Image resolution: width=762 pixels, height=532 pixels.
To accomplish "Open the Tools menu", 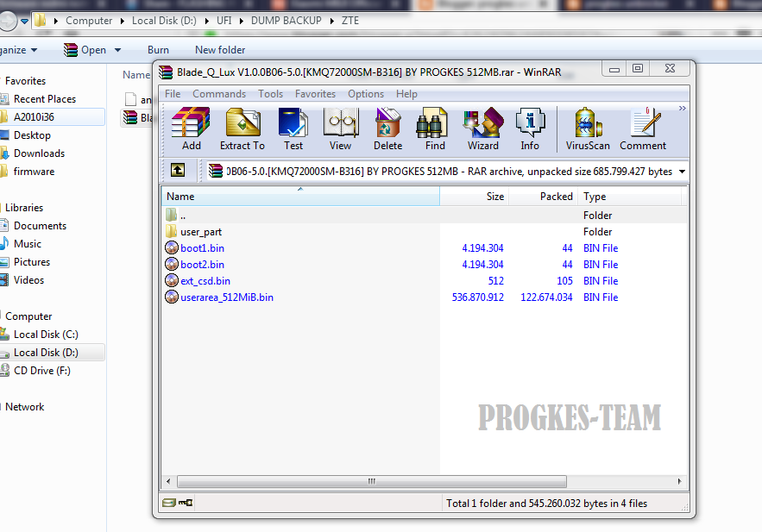I will 270,94.
